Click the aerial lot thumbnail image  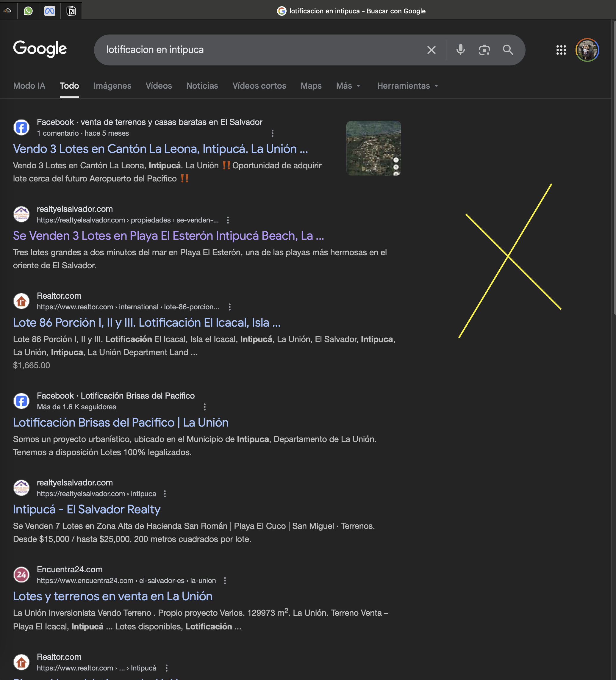(374, 148)
